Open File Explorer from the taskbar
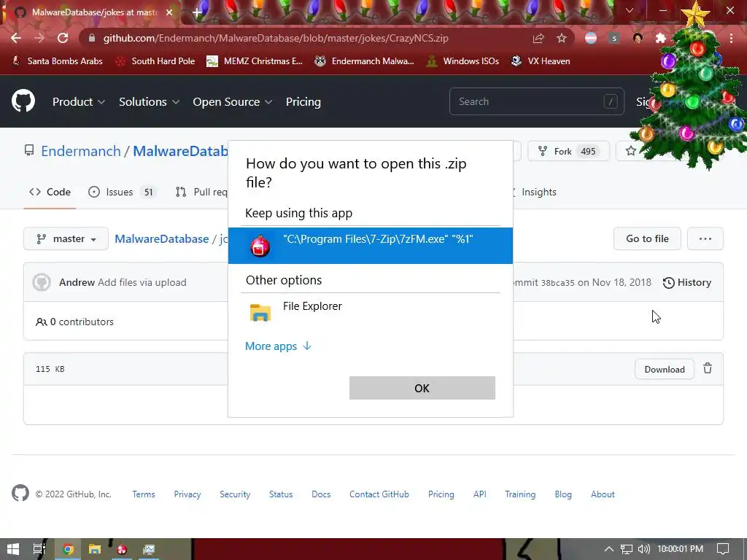 pos(95,549)
